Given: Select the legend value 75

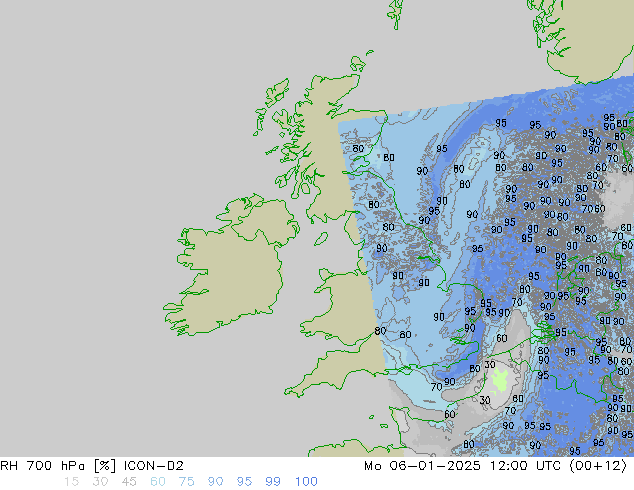Looking at the screenshot, I should pyautogui.click(x=186, y=482).
